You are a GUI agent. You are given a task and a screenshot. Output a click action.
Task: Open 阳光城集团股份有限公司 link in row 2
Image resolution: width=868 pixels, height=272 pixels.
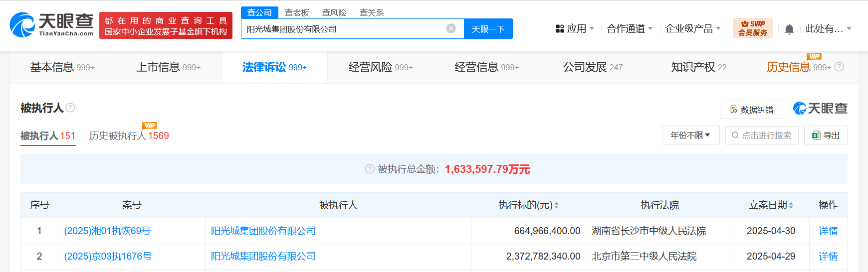263,256
